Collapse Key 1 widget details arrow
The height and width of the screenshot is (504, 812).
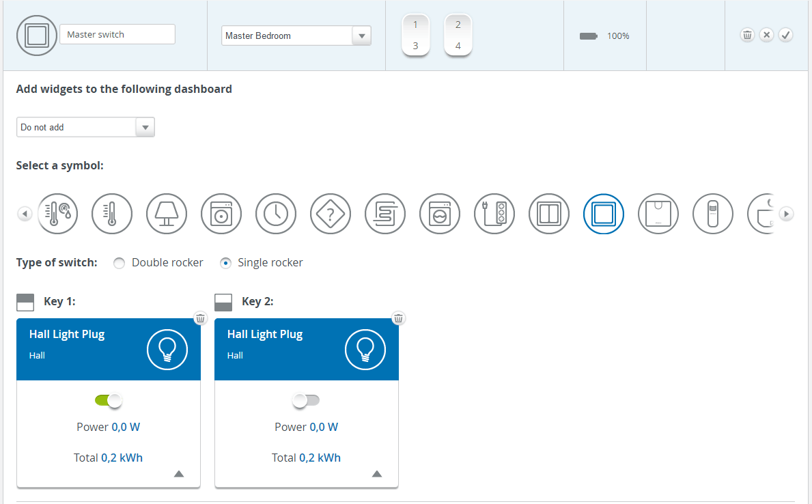click(179, 474)
